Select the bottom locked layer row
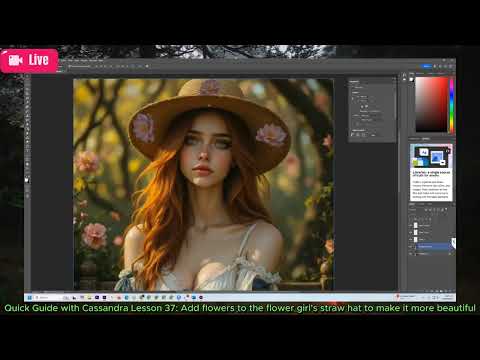The width and height of the screenshot is (480, 360). coord(432,254)
